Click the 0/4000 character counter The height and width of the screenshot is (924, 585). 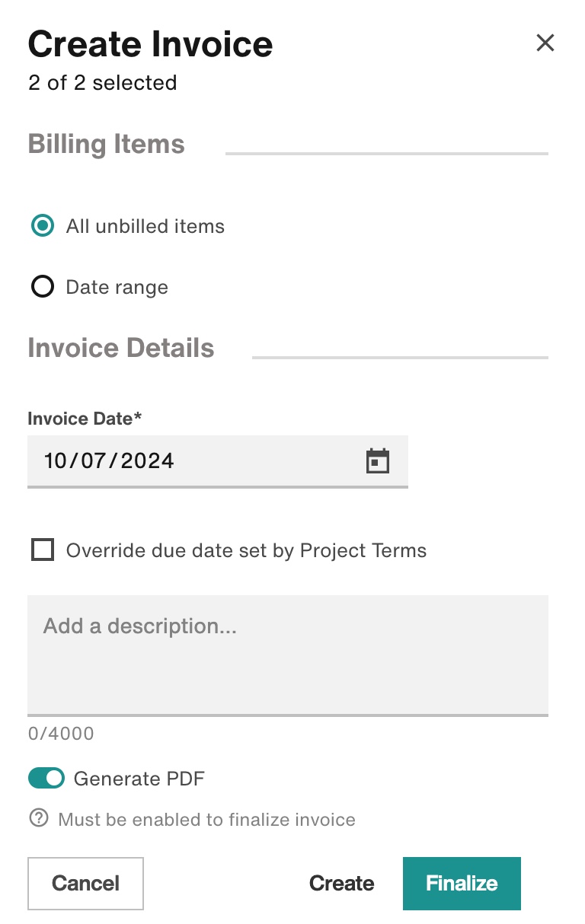[x=61, y=734]
